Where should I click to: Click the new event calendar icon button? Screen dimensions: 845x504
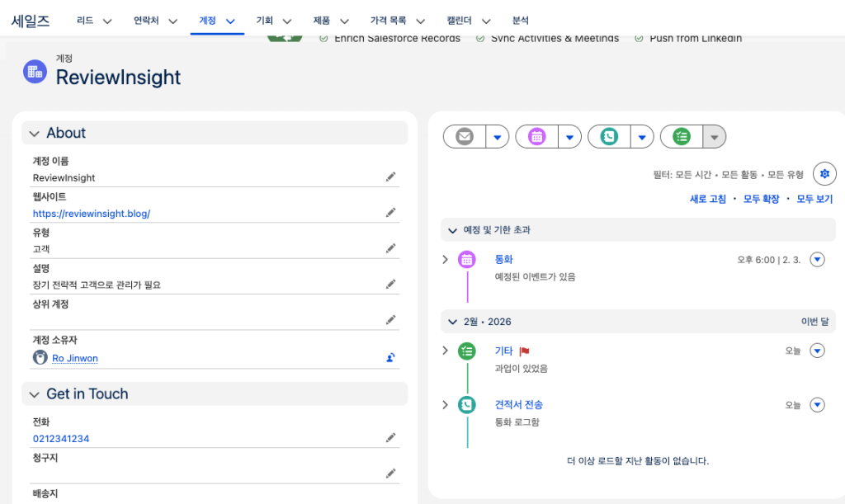[x=537, y=137]
